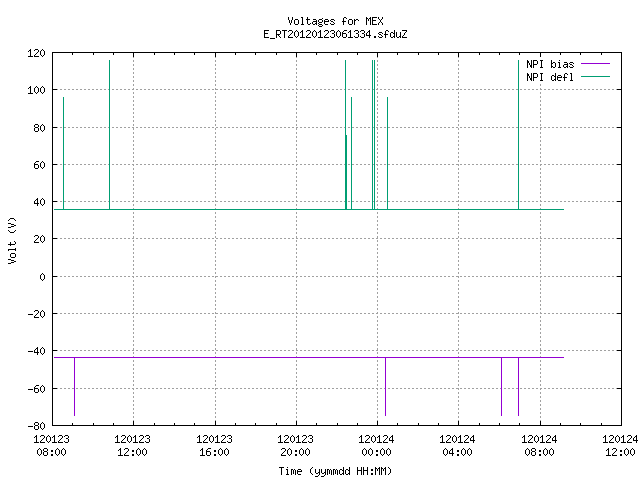Screen dimensions: 640x480
Task: Click the y-axis label "Volt (V)"
Action: click(x=12, y=240)
